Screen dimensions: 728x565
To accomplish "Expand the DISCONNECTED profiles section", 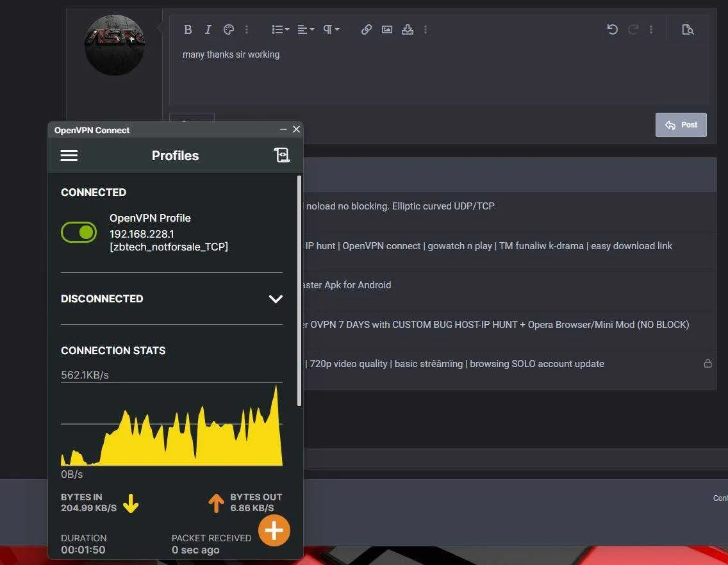I will click(x=276, y=299).
